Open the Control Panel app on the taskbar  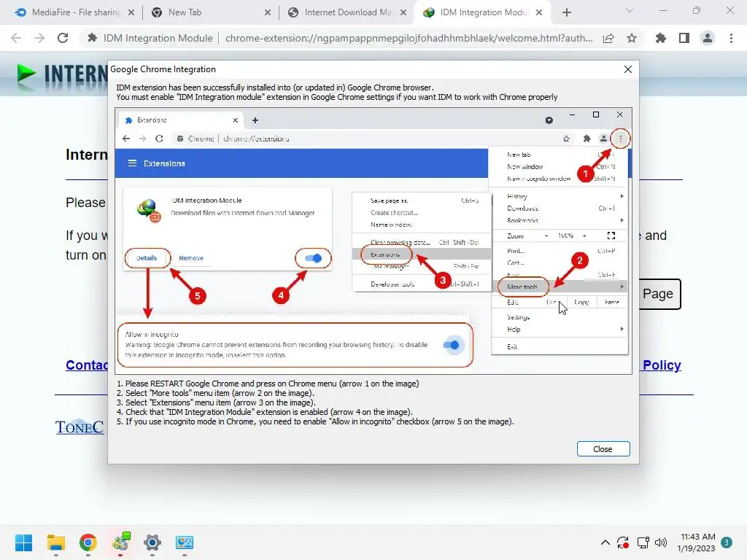[x=185, y=542]
